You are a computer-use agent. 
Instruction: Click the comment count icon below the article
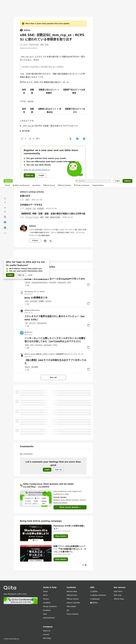tap(37, 139)
